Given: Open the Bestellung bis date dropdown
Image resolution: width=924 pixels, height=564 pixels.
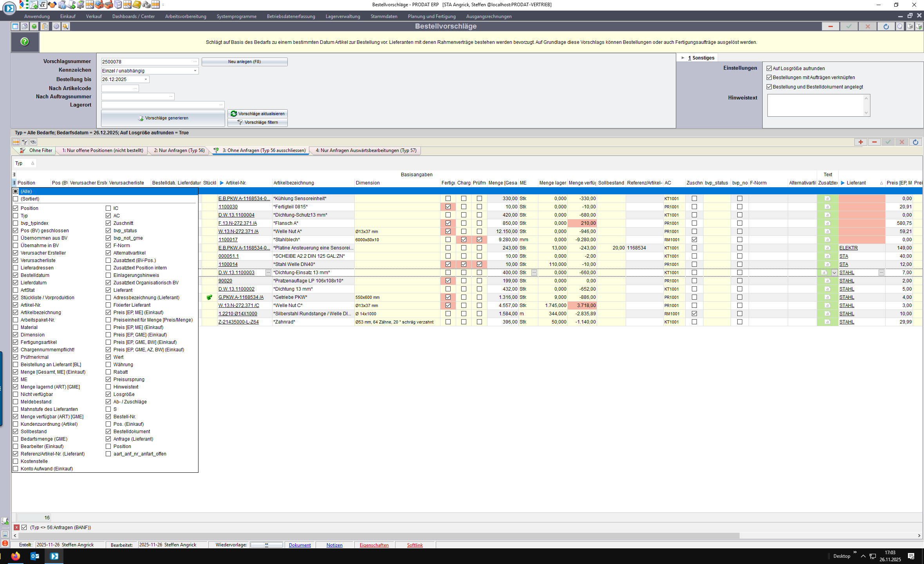Looking at the screenshot, I should (146, 79).
